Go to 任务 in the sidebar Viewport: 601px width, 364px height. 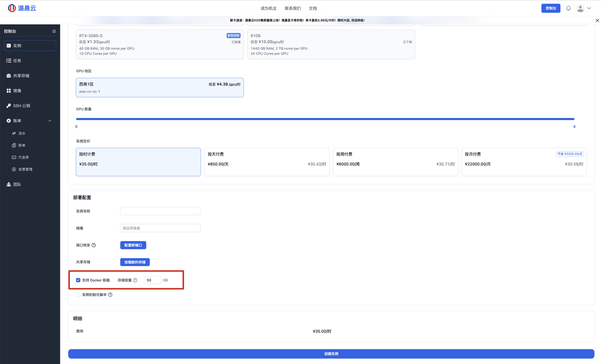point(30,61)
